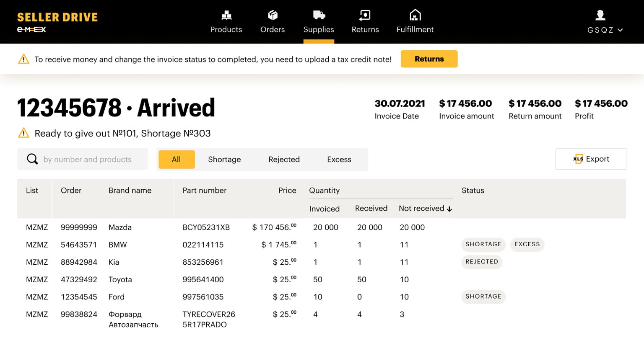Image resolution: width=644 pixels, height=356 pixels.
Task: Switch to Excess filter tab
Action: click(x=339, y=160)
